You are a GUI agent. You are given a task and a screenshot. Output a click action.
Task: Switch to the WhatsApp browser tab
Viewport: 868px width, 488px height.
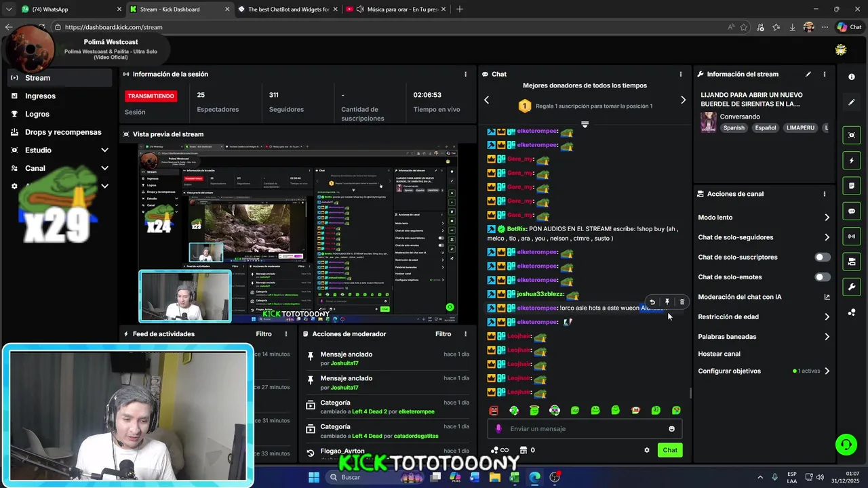tap(71, 9)
